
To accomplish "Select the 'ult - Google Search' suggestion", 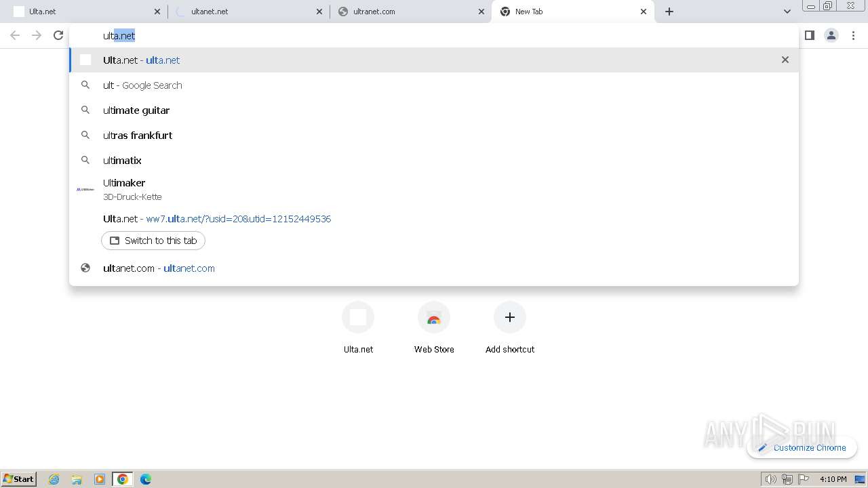I will click(434, 85).
